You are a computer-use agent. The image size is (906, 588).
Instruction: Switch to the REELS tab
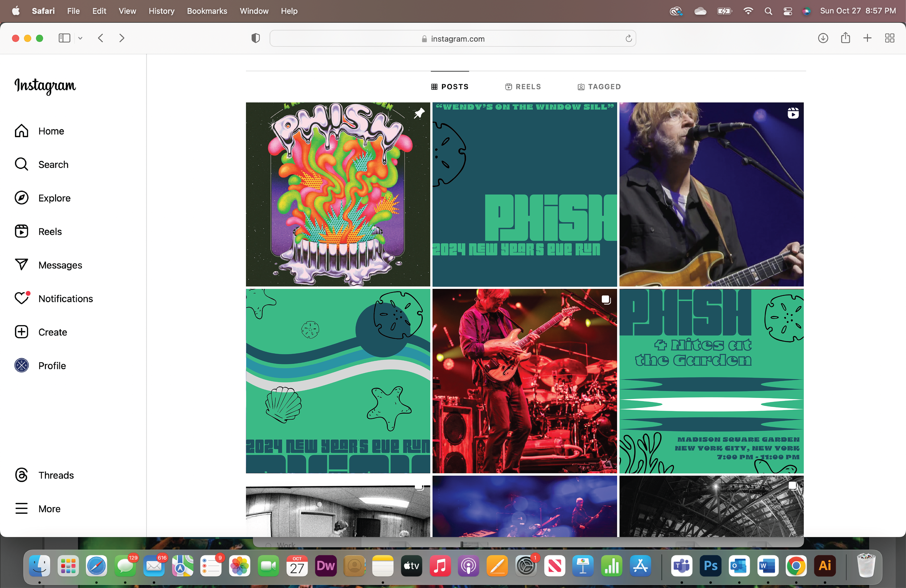(523, 87)
